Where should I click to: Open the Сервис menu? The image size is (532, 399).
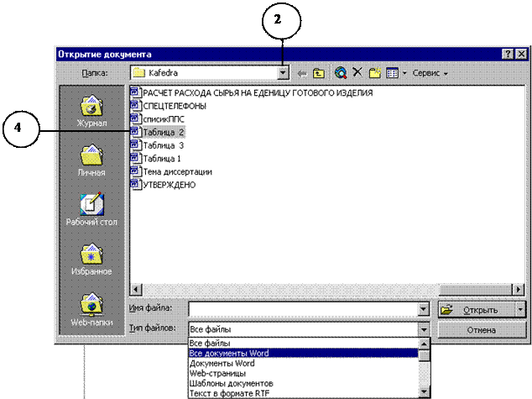click(430, 73)
